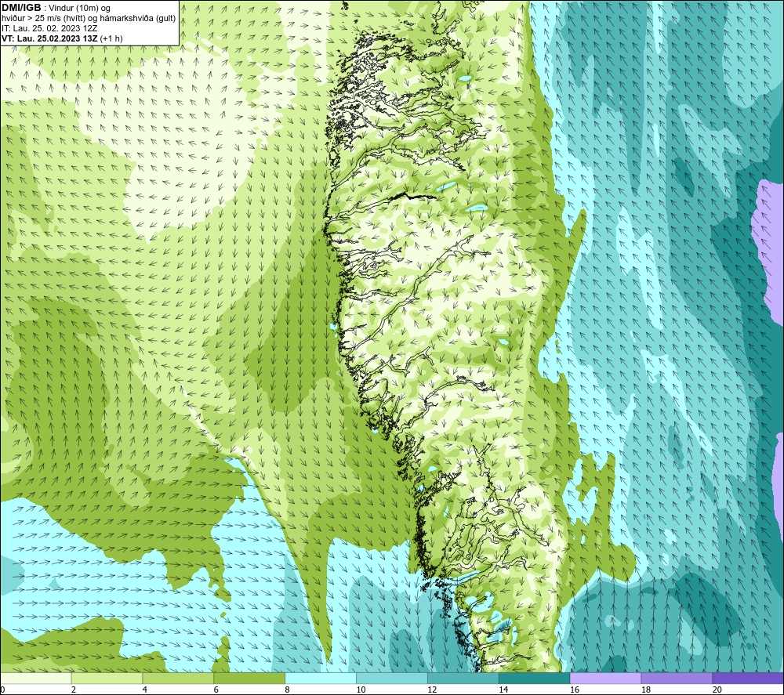The width and height of the screenshot is (784, 695).
Task: Click the '(+1 h)' forecast offset text
Action: click(111, 38)
